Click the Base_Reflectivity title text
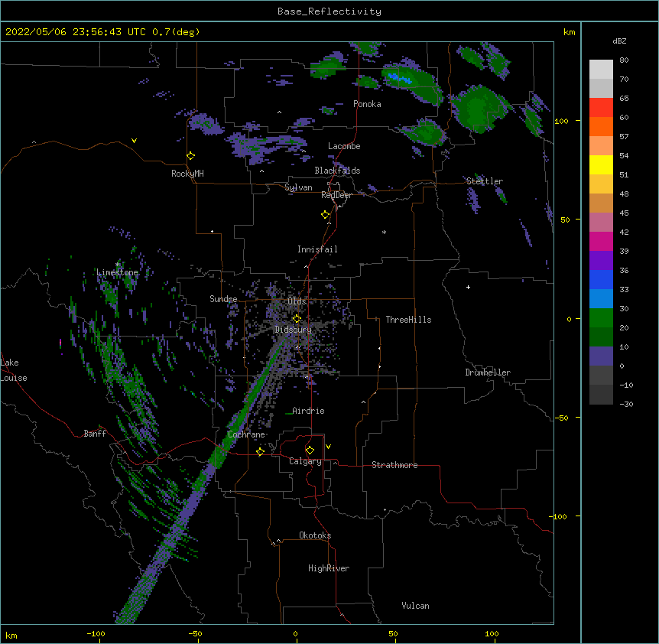Image resolution: width=659 pixels, height=644 pixels. 329,11
